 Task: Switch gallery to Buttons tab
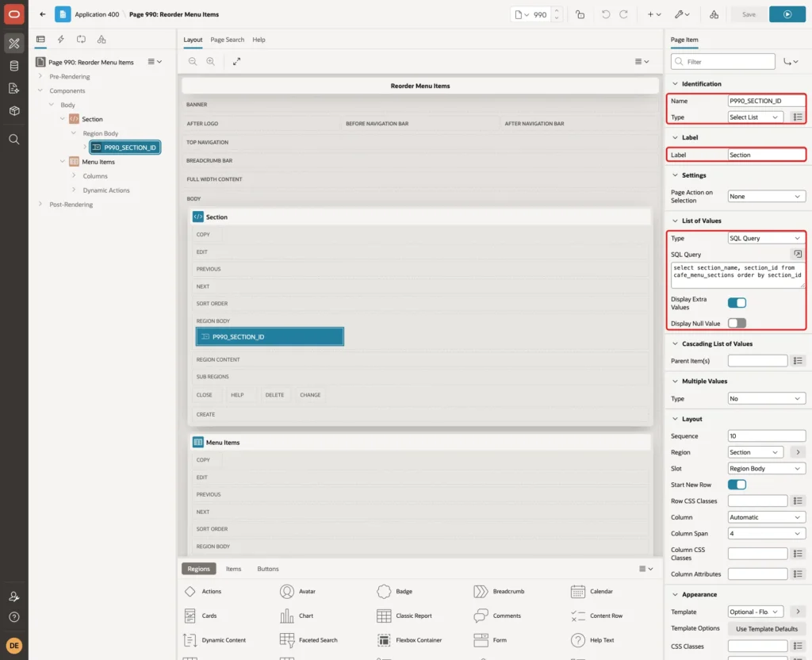268,568
